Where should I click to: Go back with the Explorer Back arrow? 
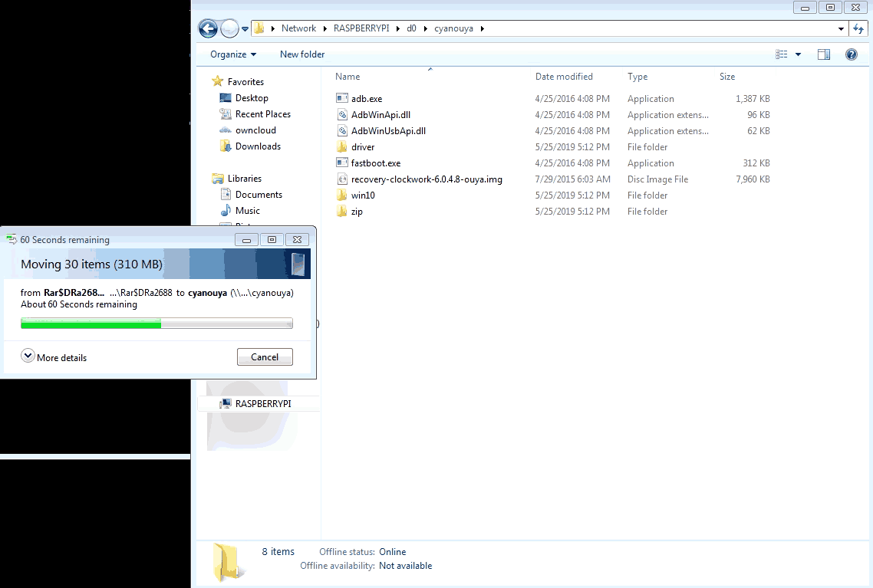point(208,28)
